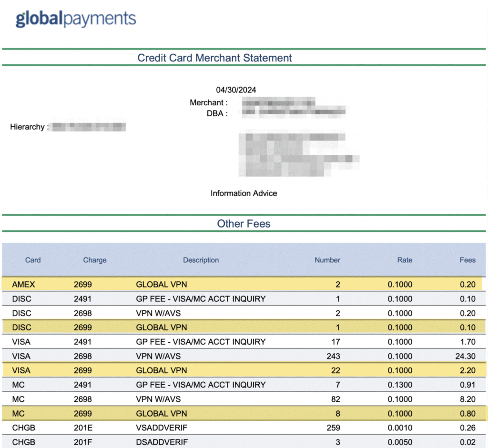Click the blurred Hierarchy value

point(89,127)
